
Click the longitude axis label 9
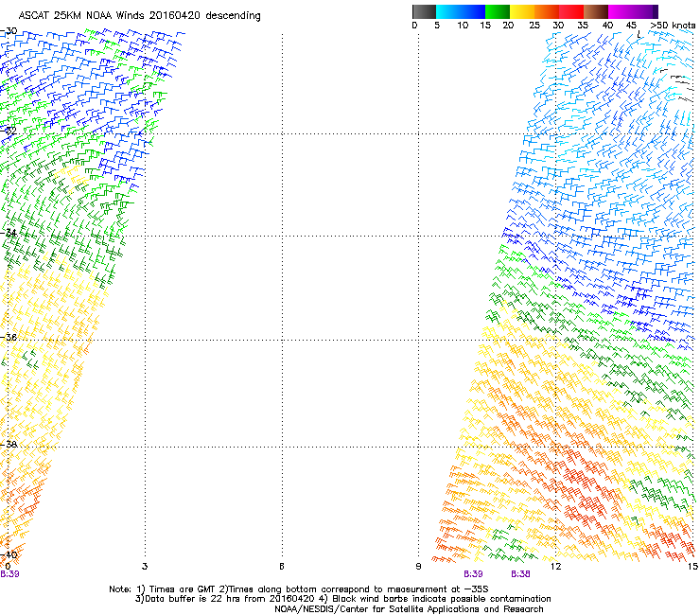click(x=418, y=567)
